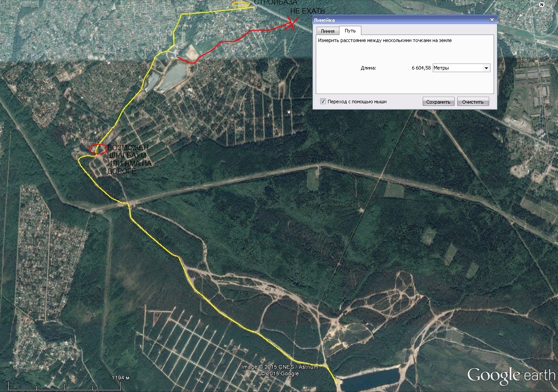Click the Google earth logo
The image size is (558, 392).
point(511,376)
